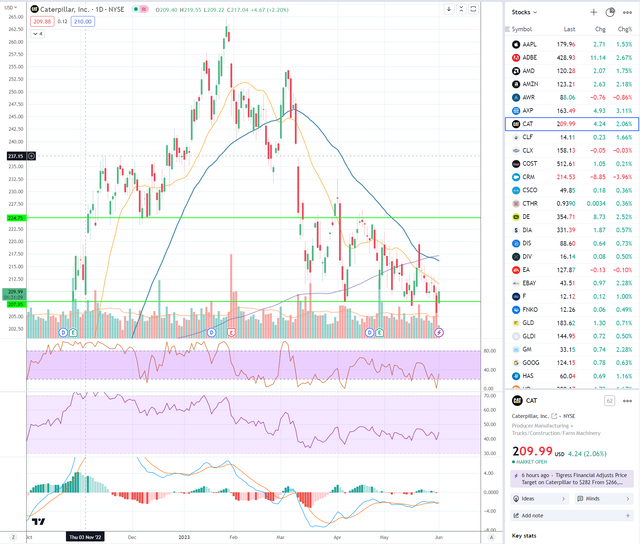Screen dimensions: 640x544
Task: Click the DIS logo icon
Action: coord(516,243)
